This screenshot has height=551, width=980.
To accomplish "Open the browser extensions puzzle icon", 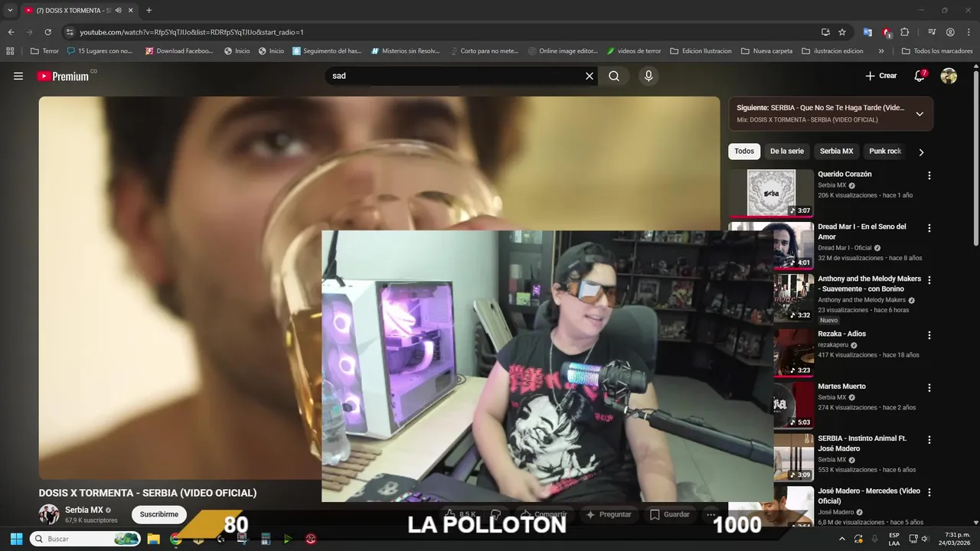I will tap(905, 32).
